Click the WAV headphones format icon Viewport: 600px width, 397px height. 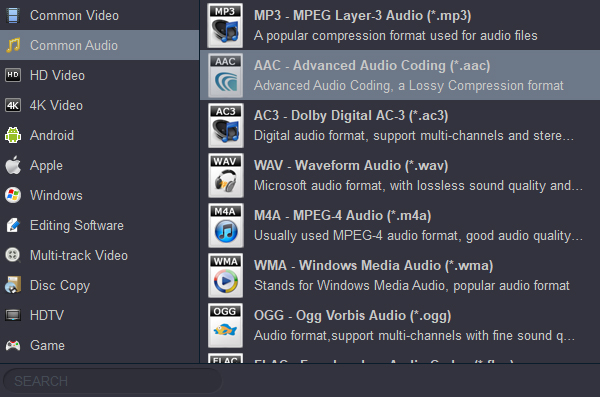tap(225, 175)
